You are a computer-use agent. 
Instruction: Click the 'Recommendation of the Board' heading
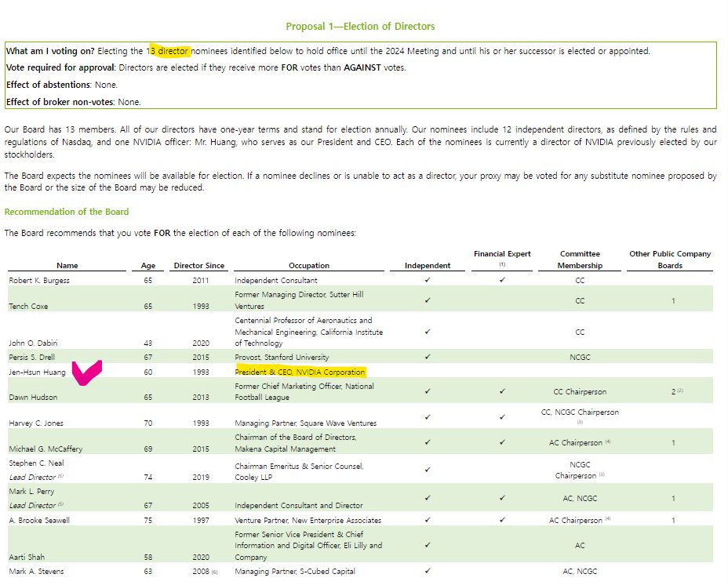[67, 213]
